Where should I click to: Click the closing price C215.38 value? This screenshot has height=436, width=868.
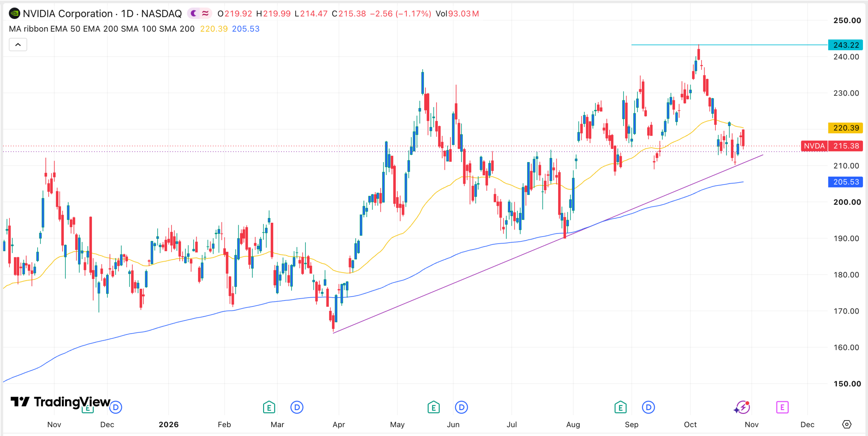[x=349, y=14]
